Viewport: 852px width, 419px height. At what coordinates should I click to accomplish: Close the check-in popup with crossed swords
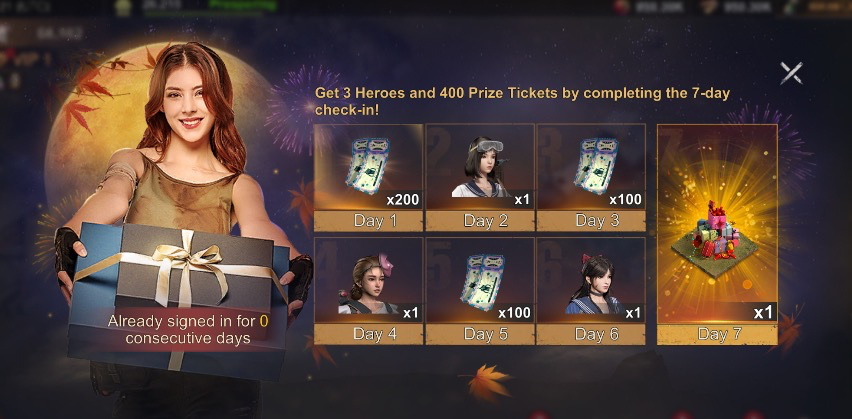pos(791,73)
